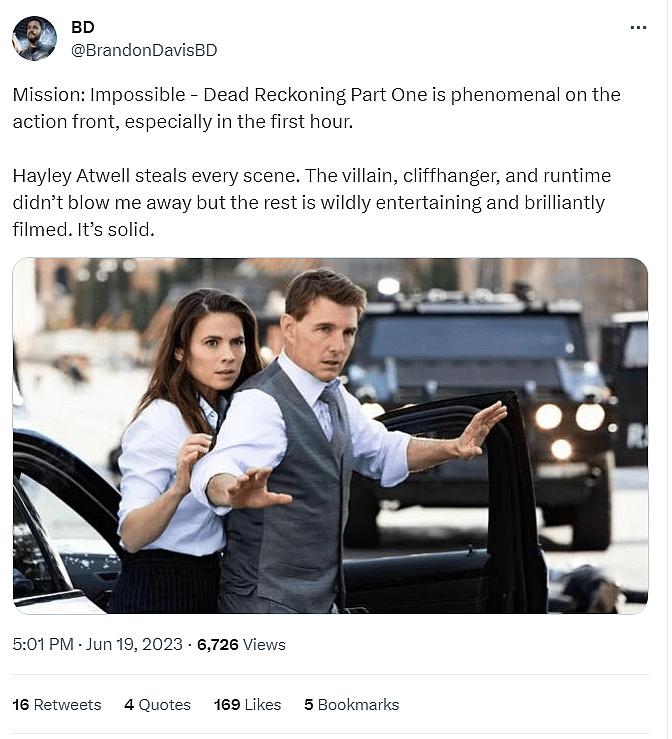Open the @BrandonDavisBD handle link
Screen dimensions: 672x739
[x=144, y=50]
